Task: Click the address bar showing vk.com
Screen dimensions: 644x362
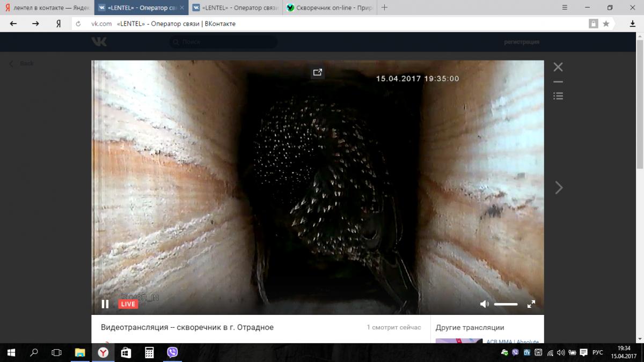Action: [x=322, y=24]
